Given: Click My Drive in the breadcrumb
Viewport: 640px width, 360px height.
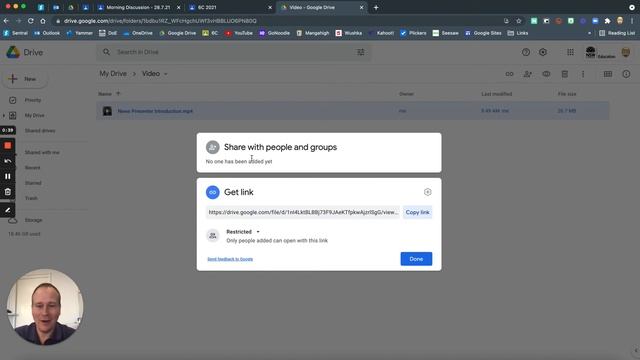Looking at the screenshot, I should [x=113, y=73].
